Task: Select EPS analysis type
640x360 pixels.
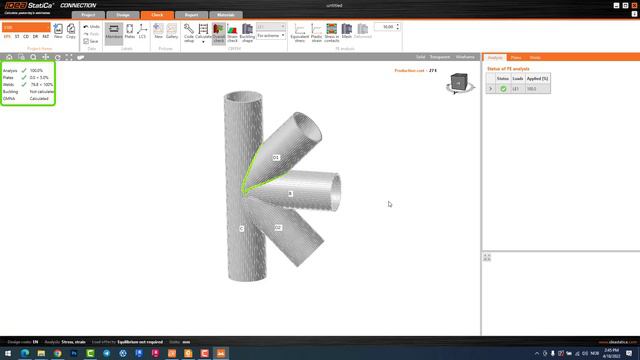Action: click(x=7, y=36)
